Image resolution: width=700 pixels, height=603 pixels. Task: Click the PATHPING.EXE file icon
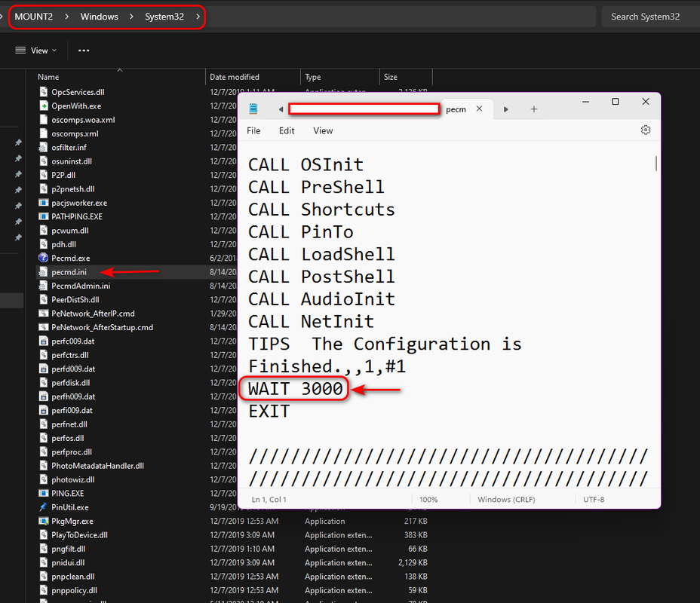[x=43, y=216]
